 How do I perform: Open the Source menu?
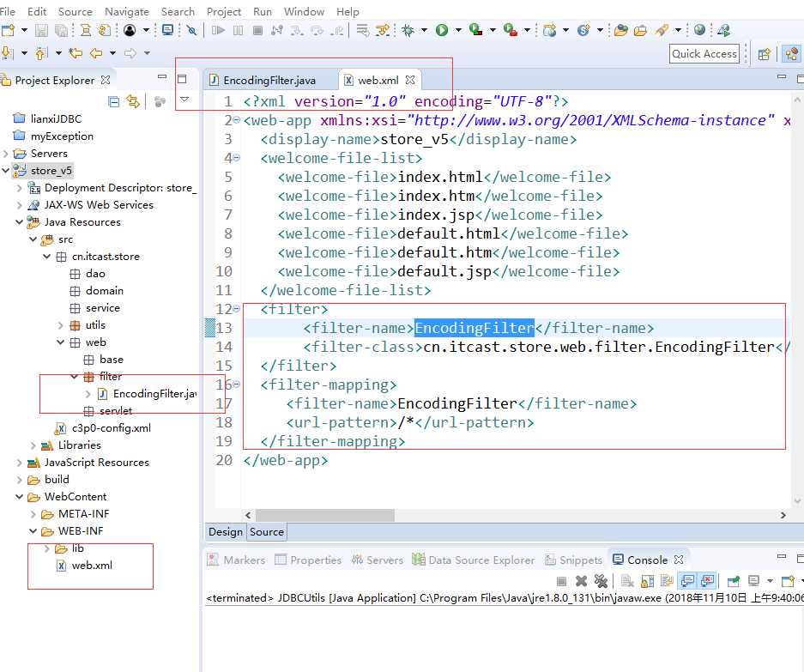pos(76,11)
